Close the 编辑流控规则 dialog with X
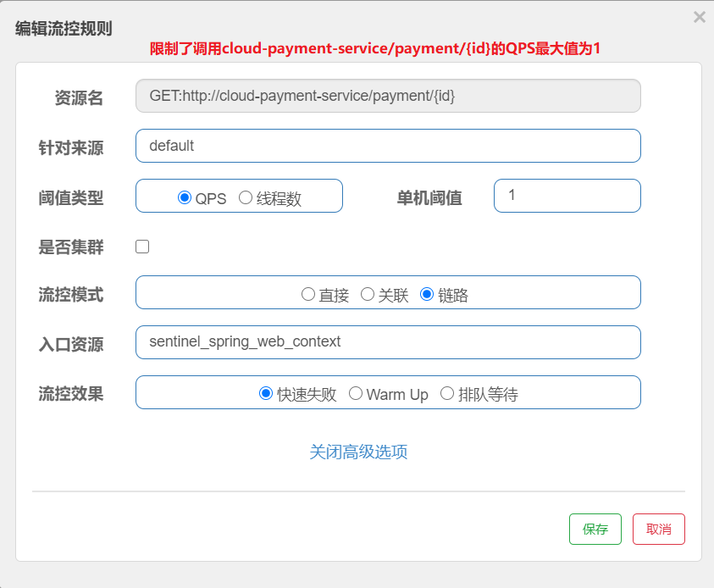 (699, 17)
